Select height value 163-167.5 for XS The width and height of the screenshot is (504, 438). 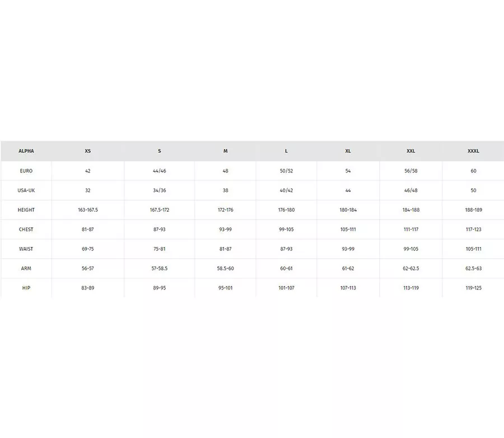click(88, 210)
